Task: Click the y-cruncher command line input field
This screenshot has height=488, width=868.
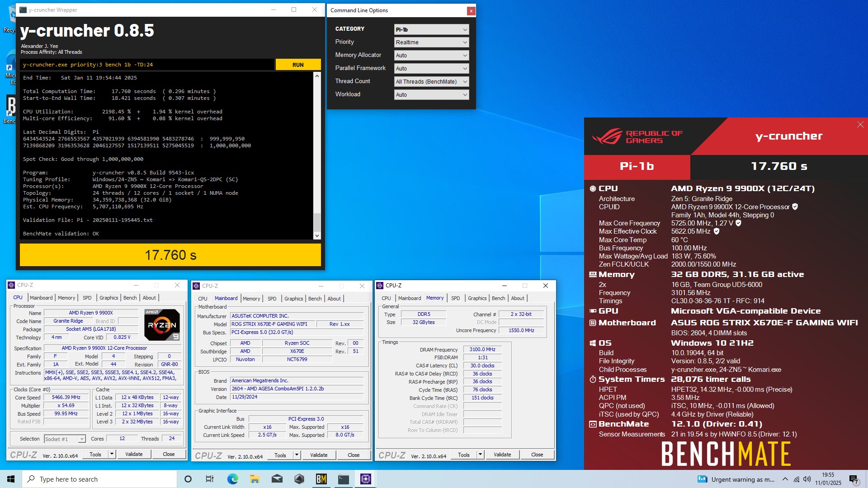Action: click(x=147, y=65)
